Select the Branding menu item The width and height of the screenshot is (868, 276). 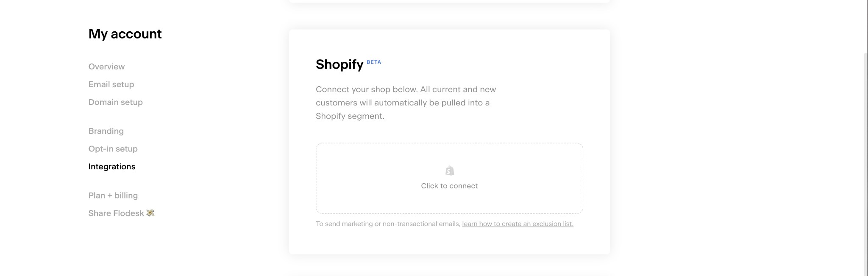coord(106,131)
